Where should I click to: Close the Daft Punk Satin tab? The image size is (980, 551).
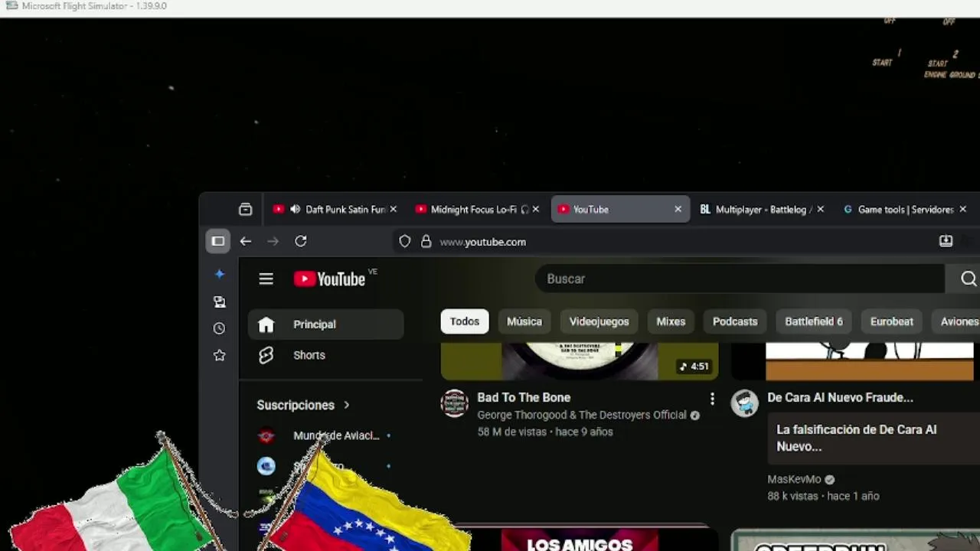coord(394,209)
